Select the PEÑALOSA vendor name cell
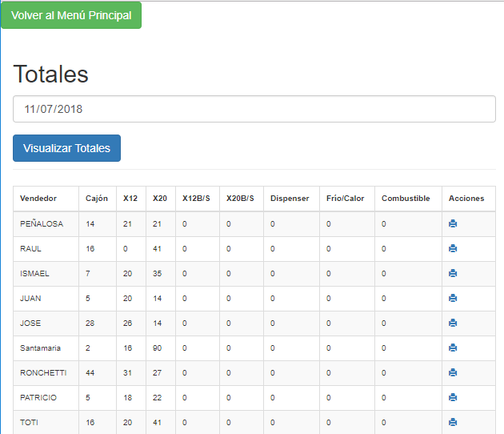504x434 pixels. click(42, 224)
